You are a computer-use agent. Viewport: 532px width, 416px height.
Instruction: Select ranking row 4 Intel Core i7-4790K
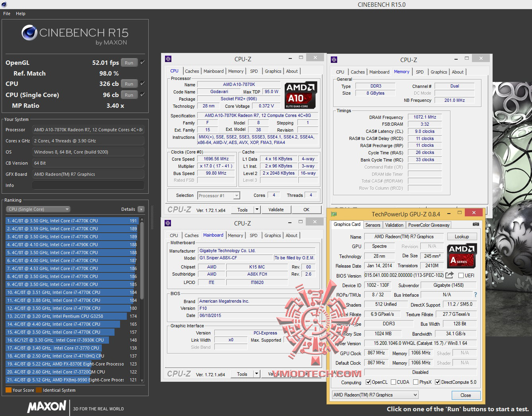(72, 245)
